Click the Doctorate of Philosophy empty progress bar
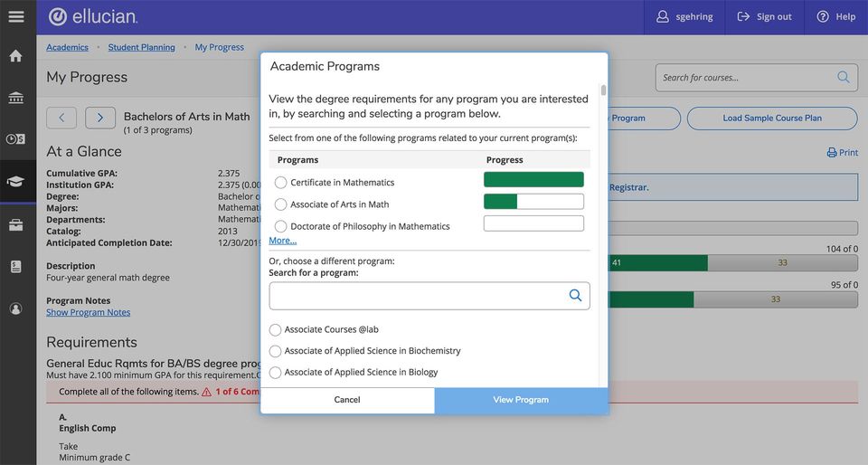 533,223
